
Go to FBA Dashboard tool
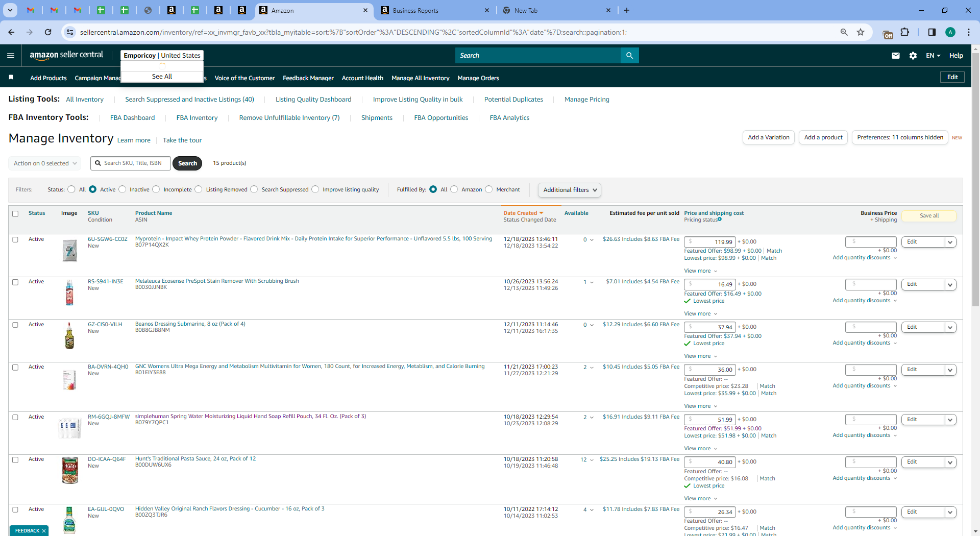coord(132,118)
